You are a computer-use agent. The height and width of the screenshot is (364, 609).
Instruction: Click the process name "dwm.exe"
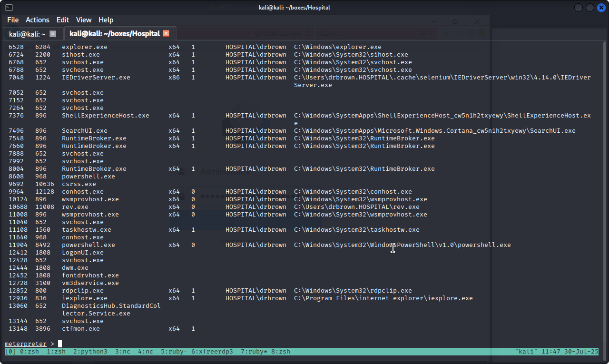[75, 268]
